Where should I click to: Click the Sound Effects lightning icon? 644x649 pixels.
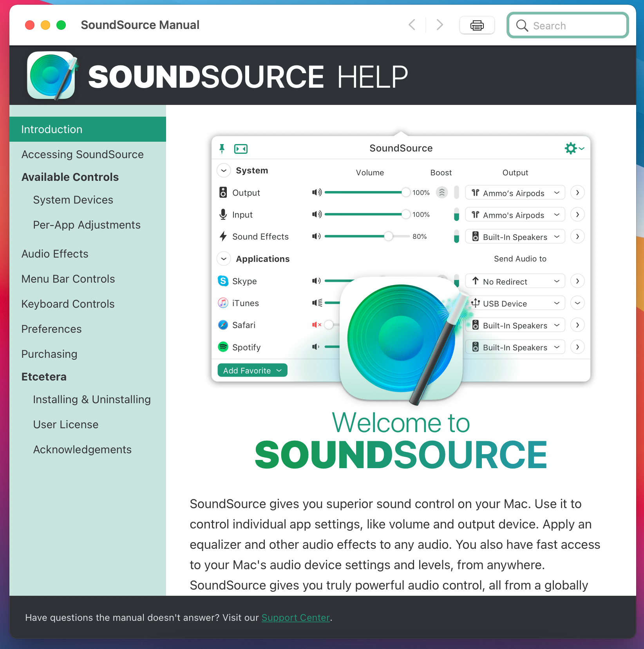click(x=223, y=236)
